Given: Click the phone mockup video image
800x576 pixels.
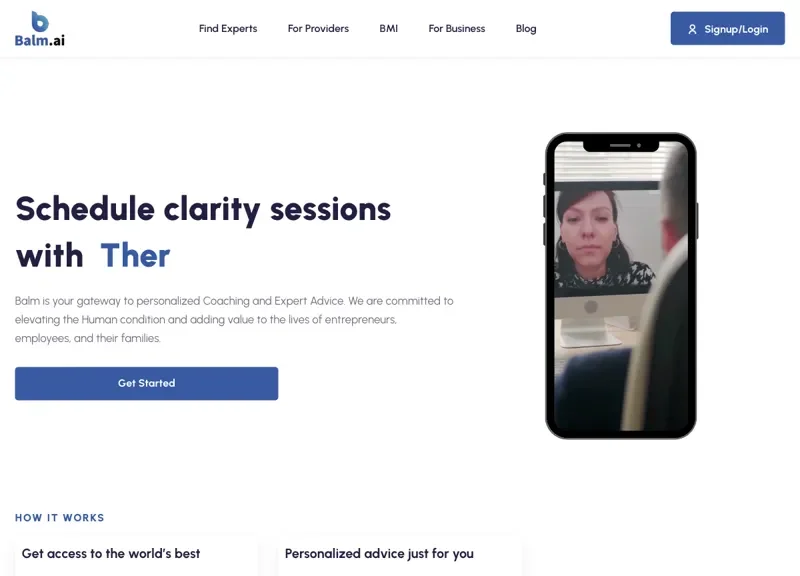Looking at the screenshot, I should 620,286.
